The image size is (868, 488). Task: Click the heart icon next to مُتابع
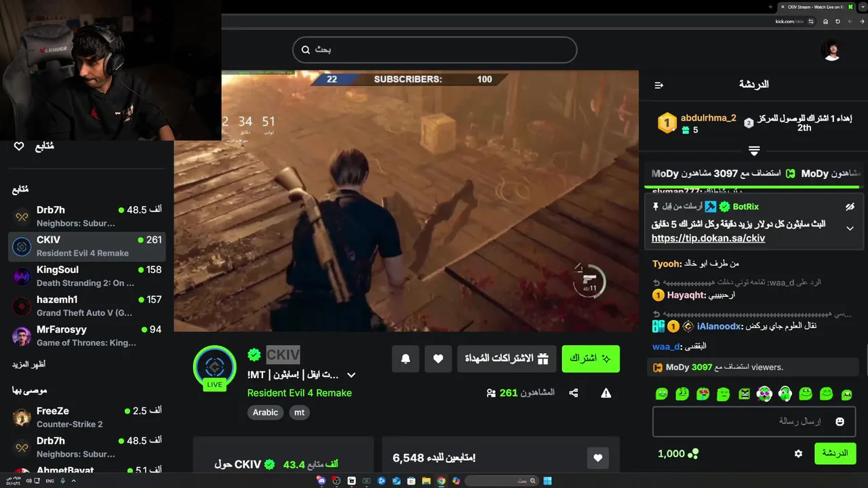point(19,146)
